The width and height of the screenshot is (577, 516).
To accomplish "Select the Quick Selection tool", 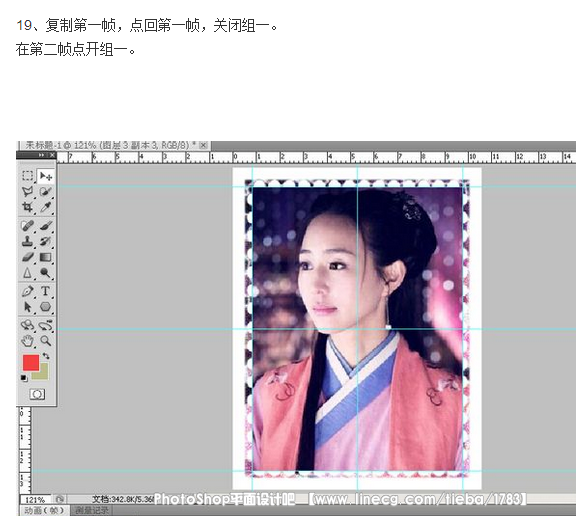I will tap(46, 191).
